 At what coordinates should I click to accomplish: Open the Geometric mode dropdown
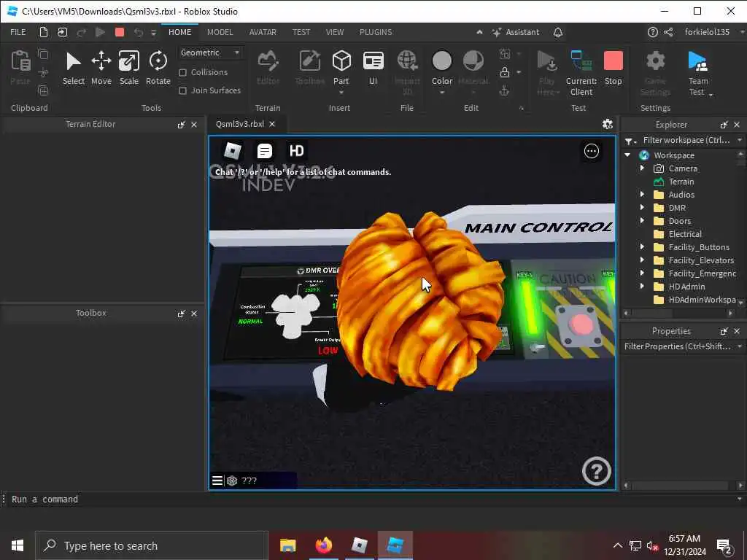[x=210, y=52]
